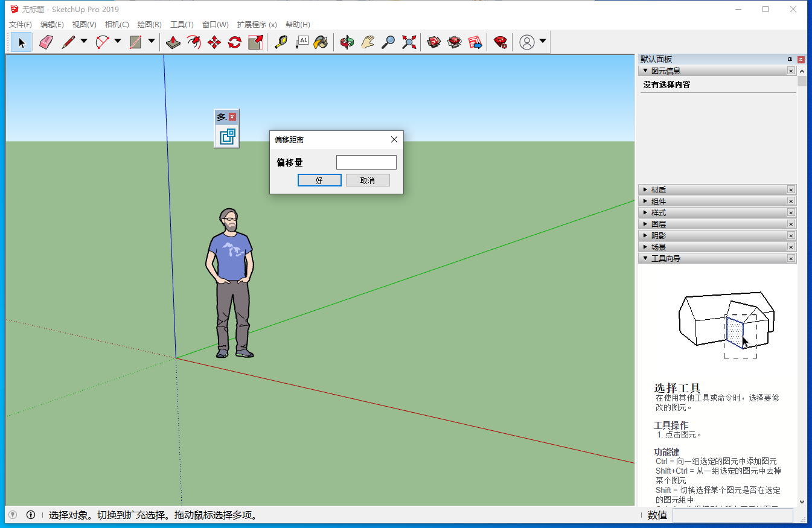This screenshot has height=528, width=812.
Task: Open the Arc tool dropdown arrow
Action: (118, 42)
